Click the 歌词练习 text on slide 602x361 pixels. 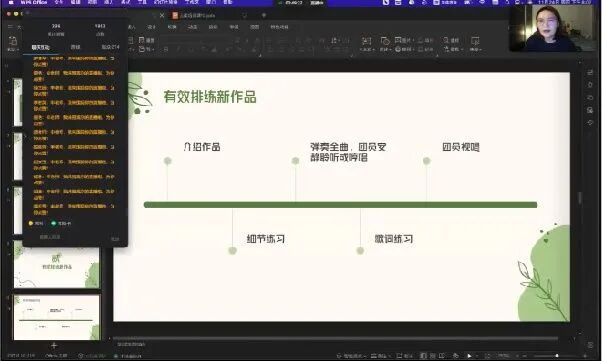pos(394,239)
